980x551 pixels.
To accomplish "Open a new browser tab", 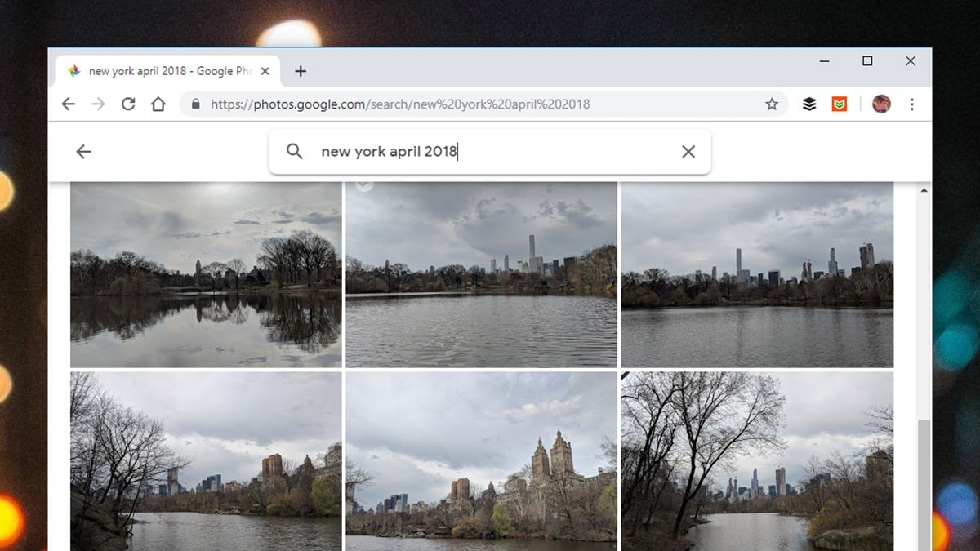I will pyautogui.click(x=301, y=71).
